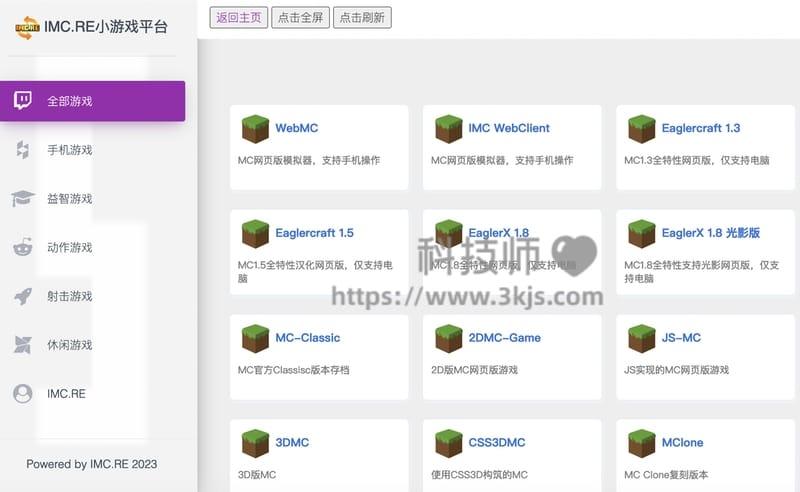Click description 2D版MC网页版游戏
The image size is (800, 492).
click(474, 370)
